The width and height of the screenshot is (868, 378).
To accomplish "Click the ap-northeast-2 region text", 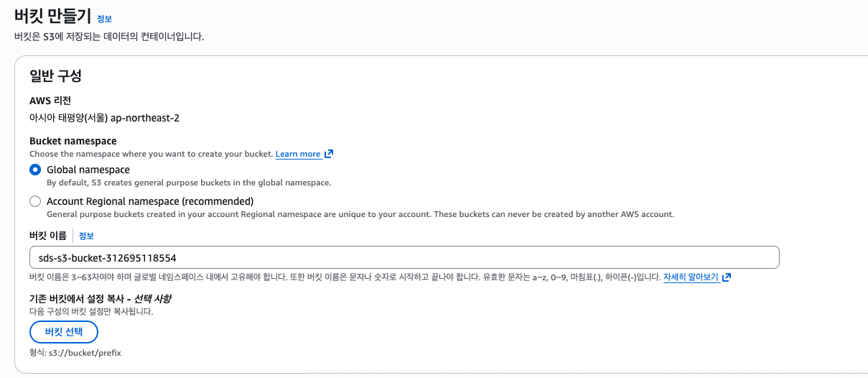I will 145,118.
